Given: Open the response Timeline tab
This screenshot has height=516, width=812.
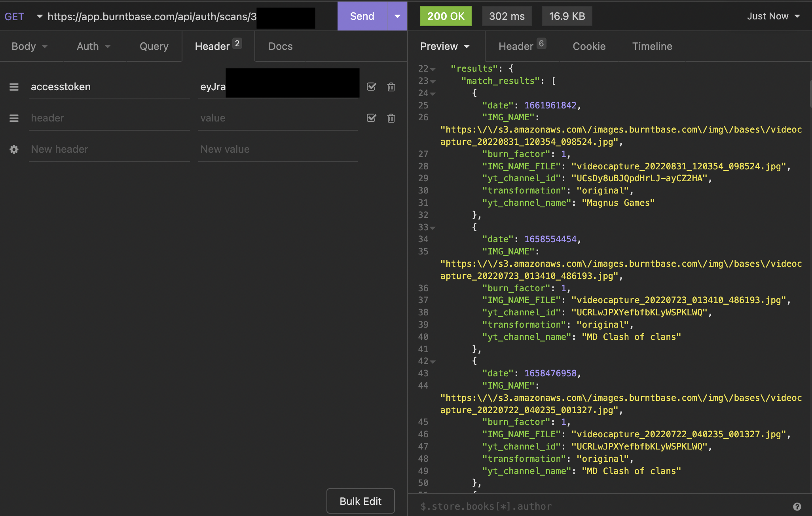Looking at the screenshot, I should (x=652, y=47).
